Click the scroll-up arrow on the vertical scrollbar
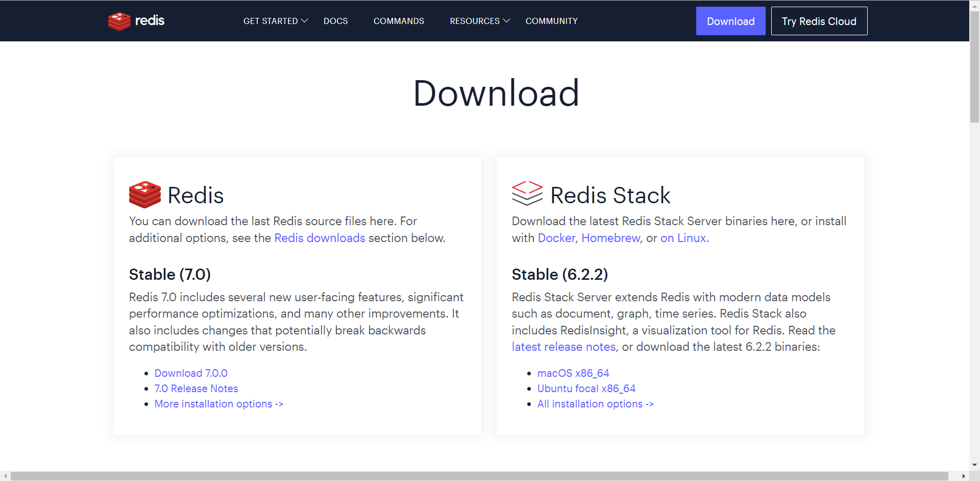The height and width of the screenshot is (481, 980). [x=974, y=5]
